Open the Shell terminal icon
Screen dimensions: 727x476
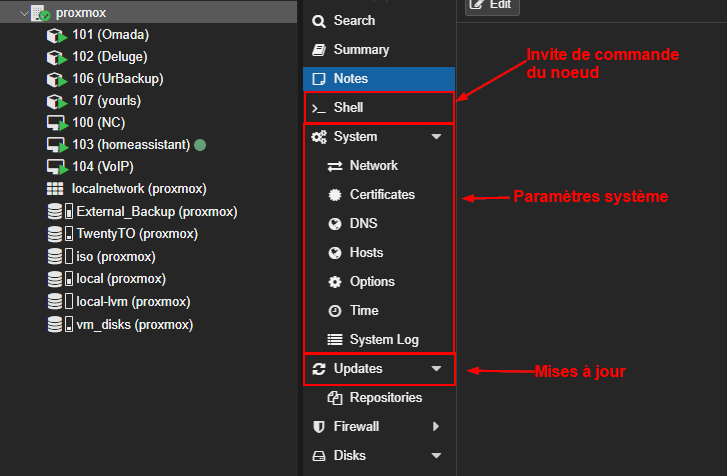coord(319,108)
